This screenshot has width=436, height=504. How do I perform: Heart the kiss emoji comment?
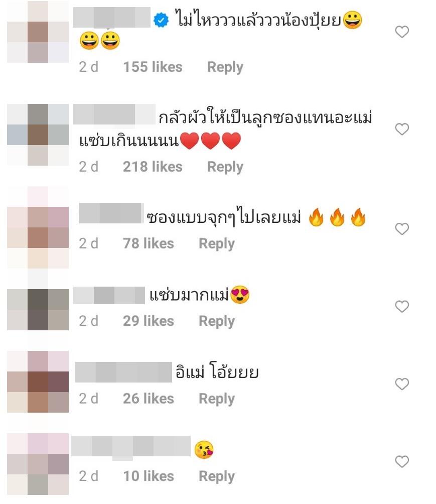point(401,461)
